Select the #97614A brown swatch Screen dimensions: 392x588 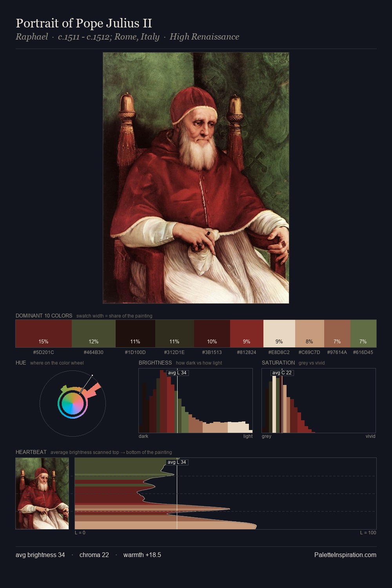point(337,334)
